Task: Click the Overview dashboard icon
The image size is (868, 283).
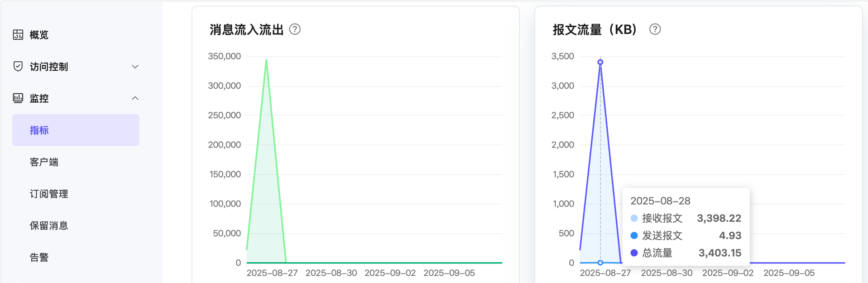Action: tap(18, 35)
